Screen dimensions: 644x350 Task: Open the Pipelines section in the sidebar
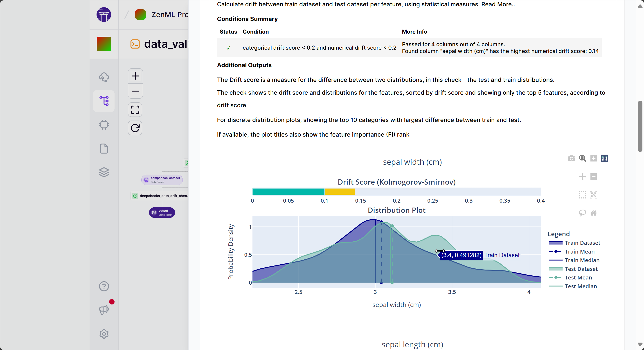[x=104, y=101]
